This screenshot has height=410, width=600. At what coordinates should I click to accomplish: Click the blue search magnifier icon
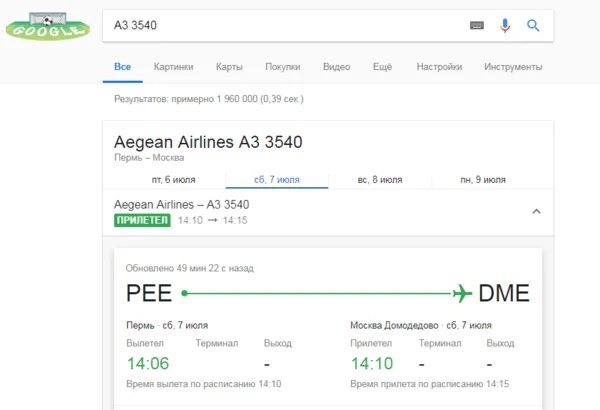[533, 25]
